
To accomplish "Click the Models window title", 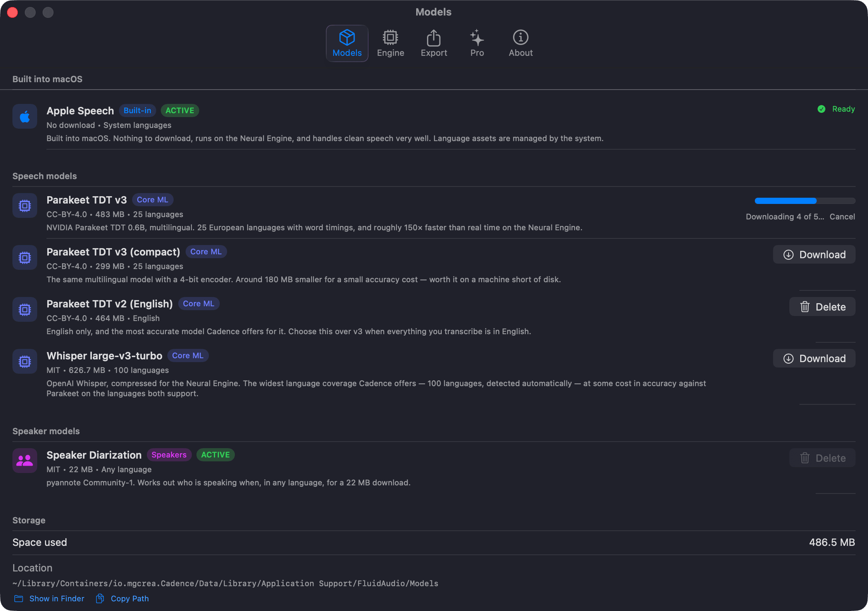I will click(x=433, y=12).
